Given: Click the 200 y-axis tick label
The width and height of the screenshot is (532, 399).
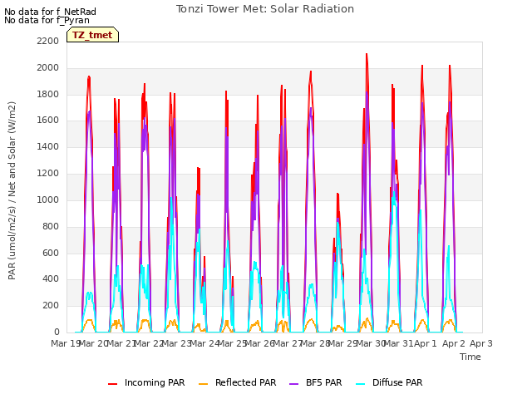Looking at the screenshot, I should (x=51, y=305).
